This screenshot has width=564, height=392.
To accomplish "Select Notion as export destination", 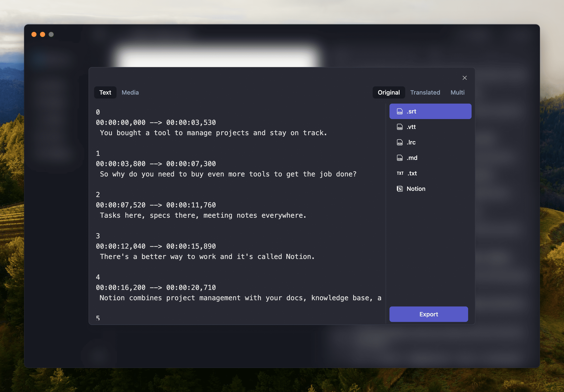I will 416,189.
